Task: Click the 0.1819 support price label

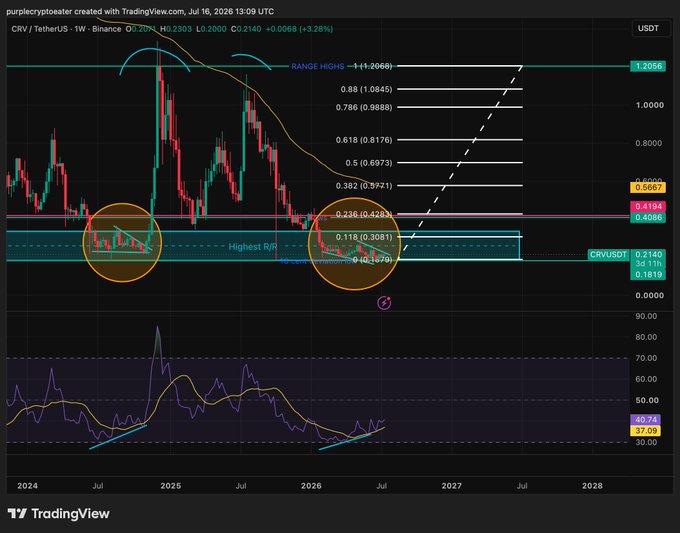Action: coord(648,275)
